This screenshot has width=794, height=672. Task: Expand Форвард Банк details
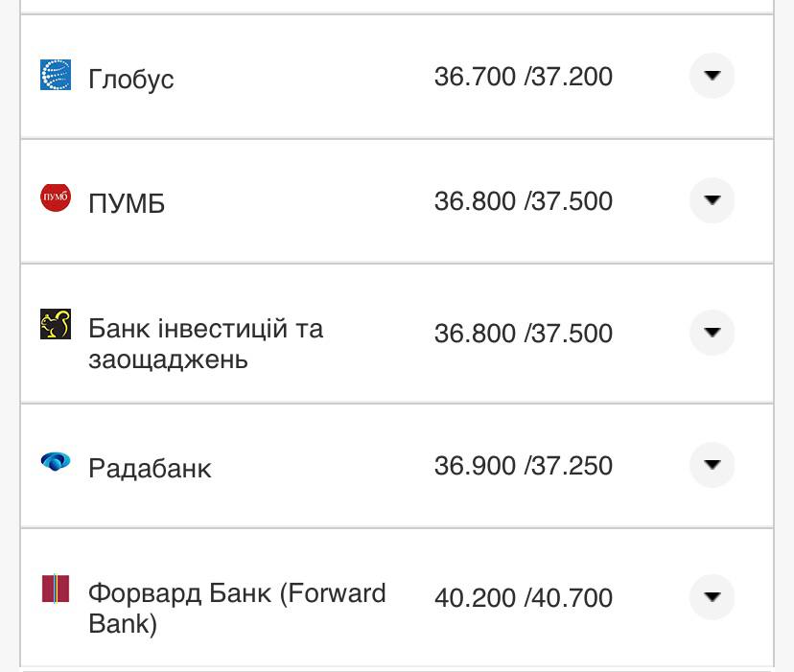(712, 595)
